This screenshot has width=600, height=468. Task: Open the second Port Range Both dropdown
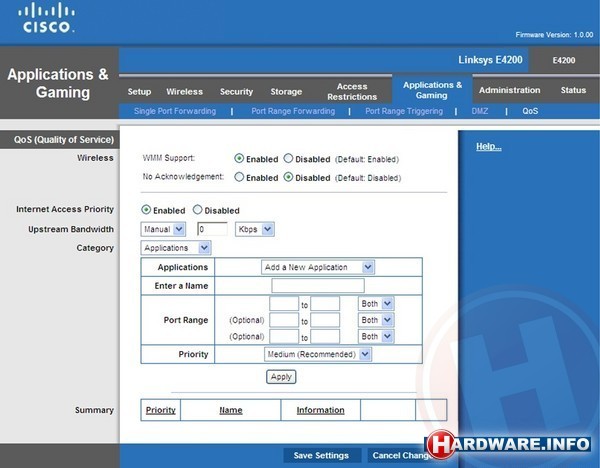pyautogui.click(x=376, y=320)
